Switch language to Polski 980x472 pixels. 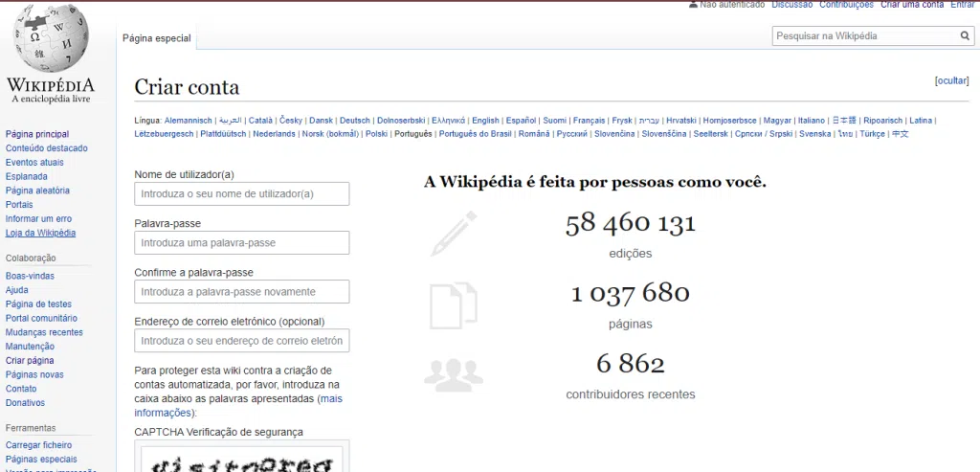coord(377,134)
